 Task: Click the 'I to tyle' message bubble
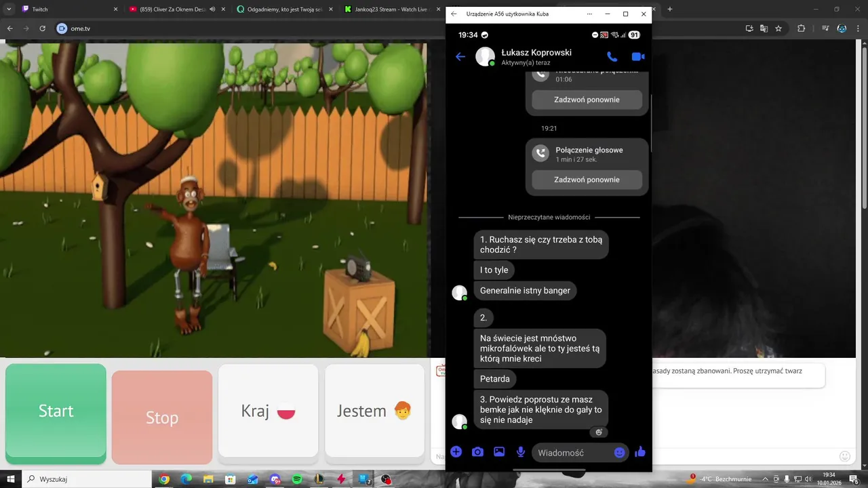coord(494,270)
